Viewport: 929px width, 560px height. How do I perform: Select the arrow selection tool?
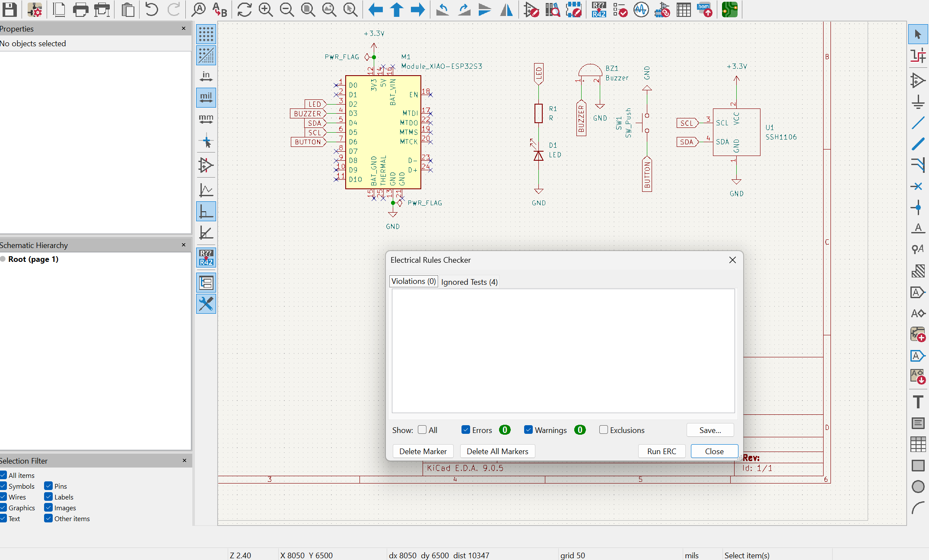918,35
